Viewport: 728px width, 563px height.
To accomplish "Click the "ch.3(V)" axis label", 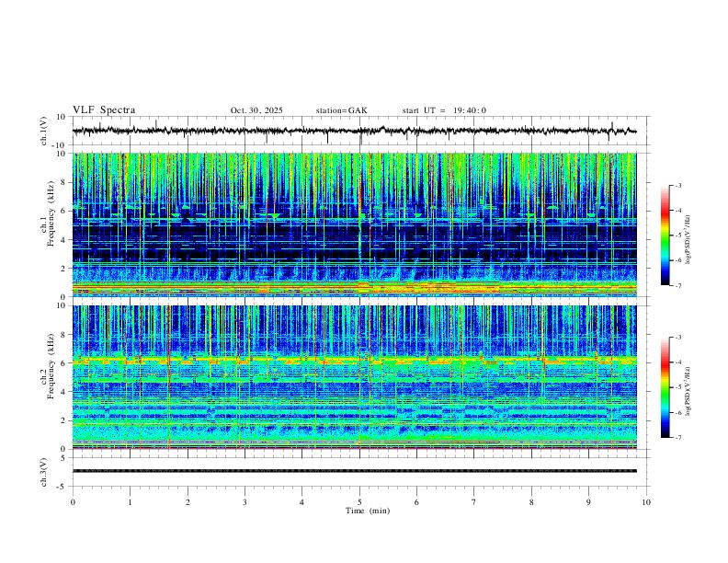I will click(x=44, y=473).
